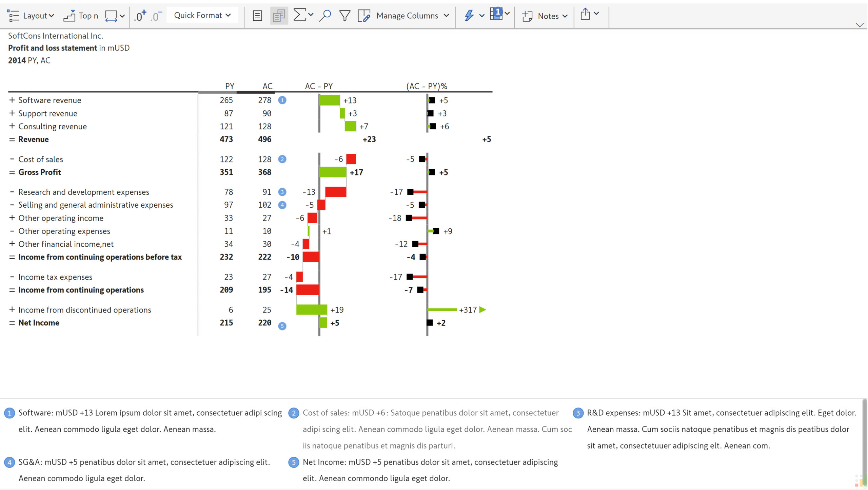Toggle the comments view icon
The height and width of the screenshot is (490, 868).
tap(278, 15)
